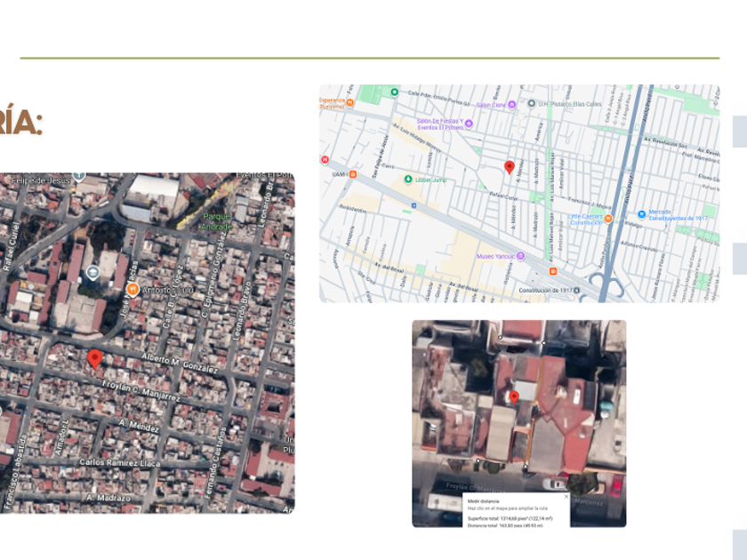Viewport: 747px width, 560px height.
Task: Click the Parque Andrade green label
Action: click(217, 221)
